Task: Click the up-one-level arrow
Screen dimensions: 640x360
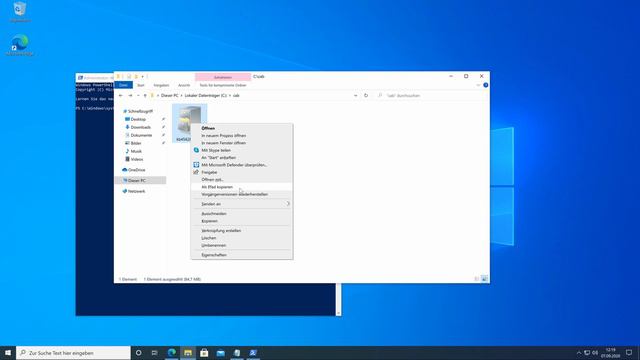Action: [145, 96]
